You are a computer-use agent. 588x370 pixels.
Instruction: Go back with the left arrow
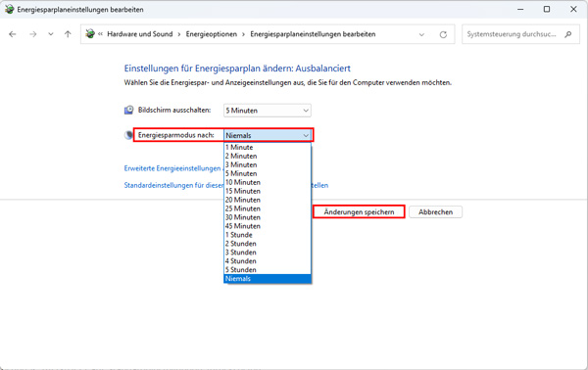coord(13,34)
